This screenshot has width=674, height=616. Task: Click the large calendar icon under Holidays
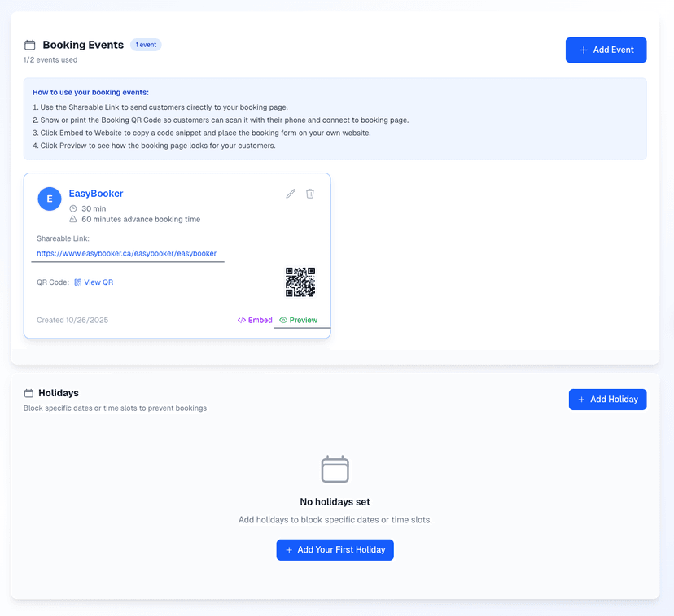point(335,469)
